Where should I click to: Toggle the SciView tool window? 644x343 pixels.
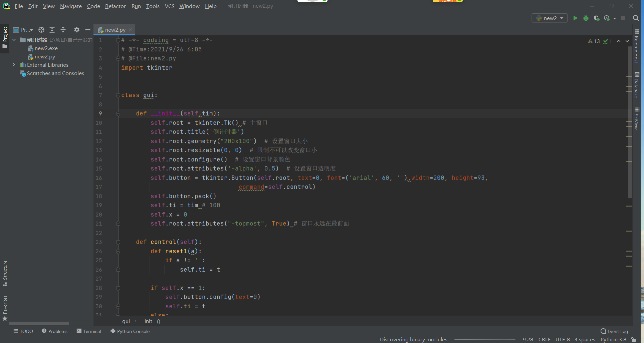[x=637, y=118]
